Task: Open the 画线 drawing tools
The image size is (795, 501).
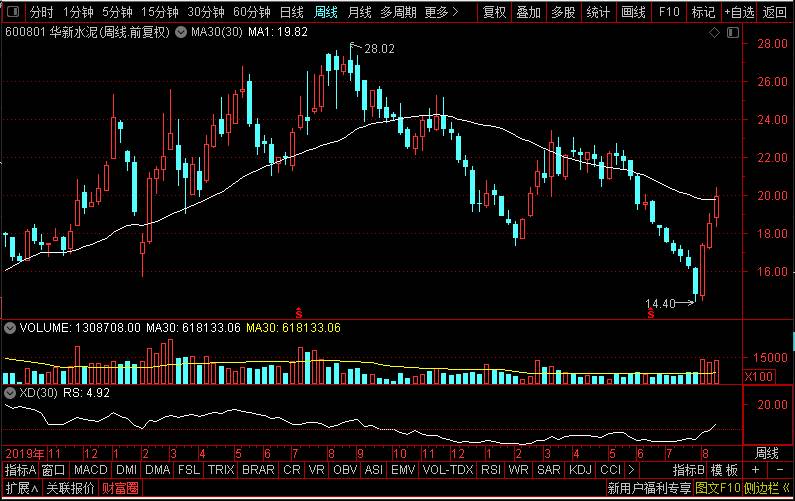Action: (633, 12)
